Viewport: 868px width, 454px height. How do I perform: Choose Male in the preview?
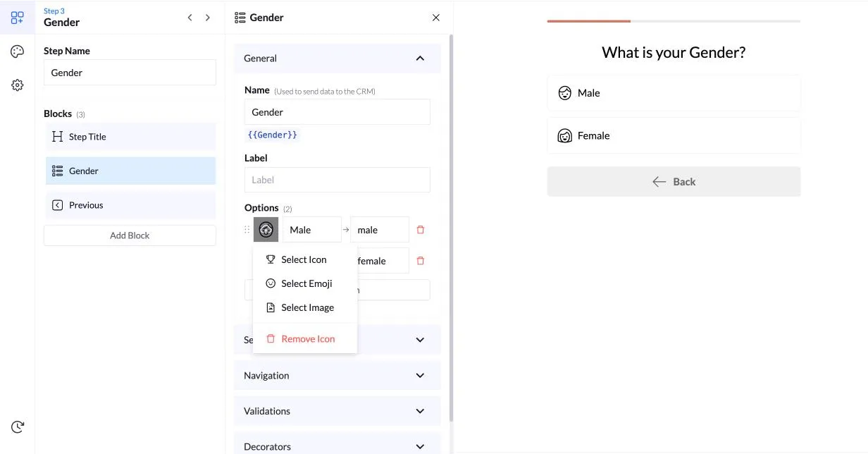click(x=674, y=93)
